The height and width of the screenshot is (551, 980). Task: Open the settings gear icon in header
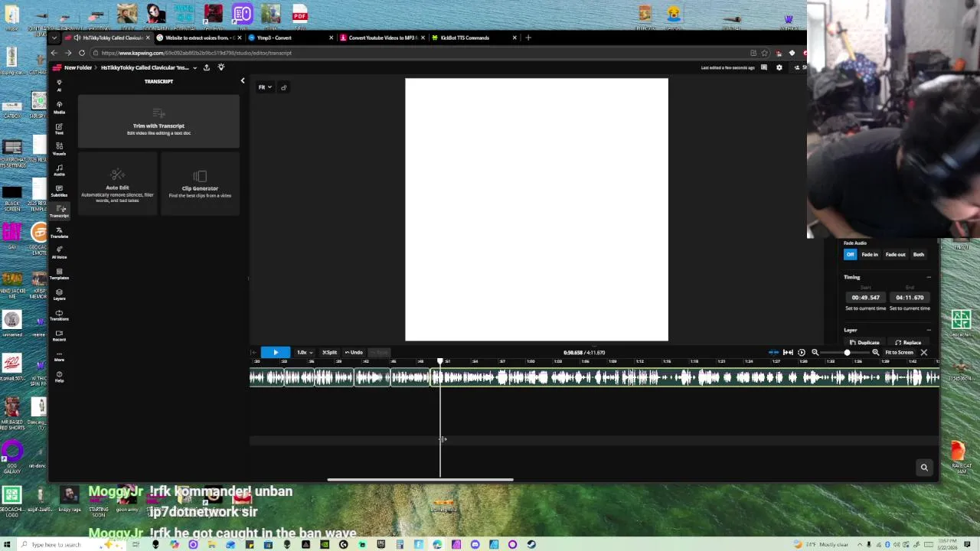pos(779,67)
